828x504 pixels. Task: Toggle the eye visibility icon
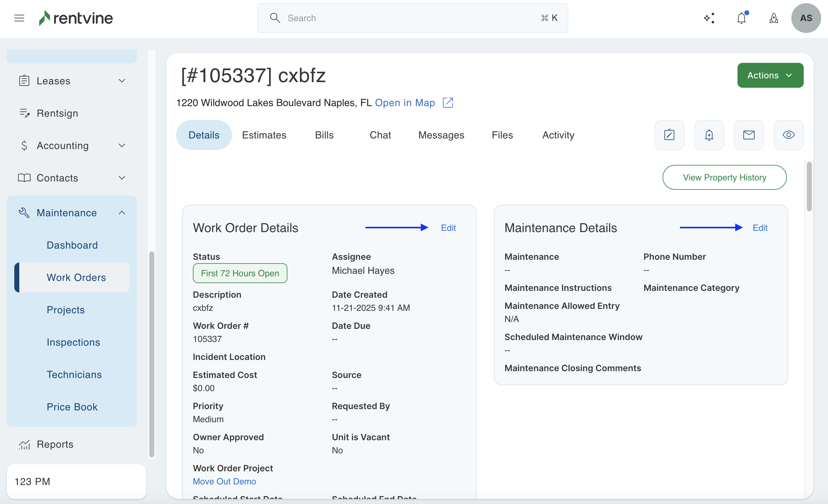[788, 135]
